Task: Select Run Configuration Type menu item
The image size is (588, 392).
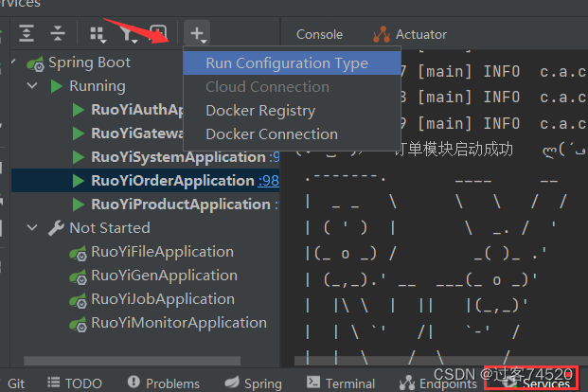Action: pyautogui.click(x=293, y=63)
